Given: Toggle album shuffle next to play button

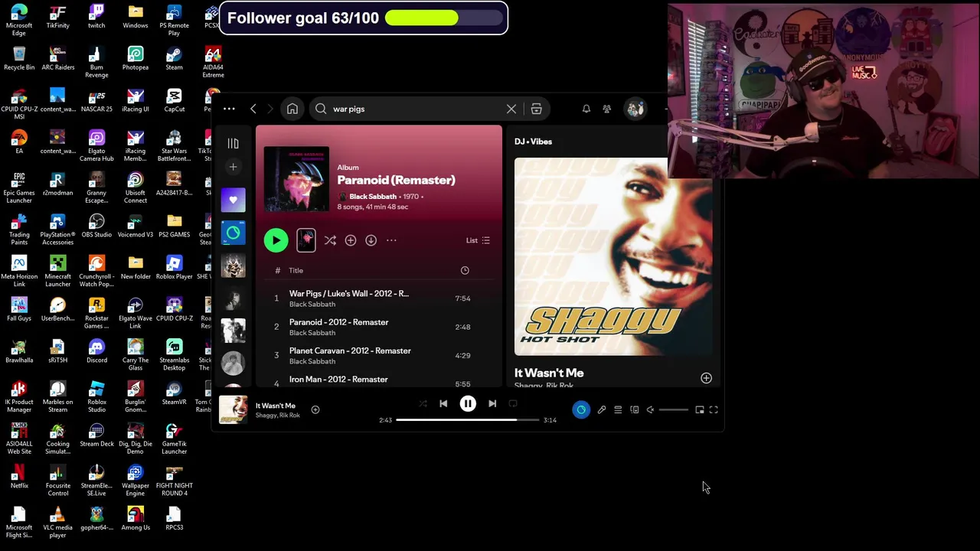Looking at the screenshot, I should (330, 240).
